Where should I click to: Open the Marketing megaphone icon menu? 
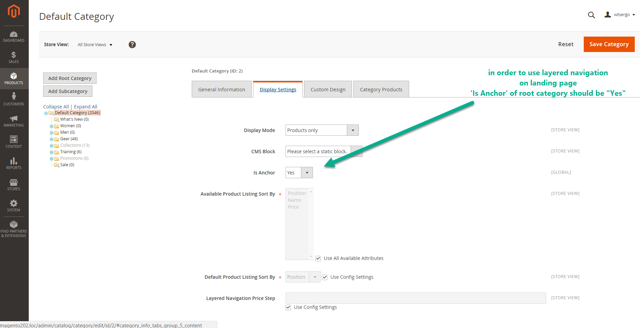click(x=14, y=118)
